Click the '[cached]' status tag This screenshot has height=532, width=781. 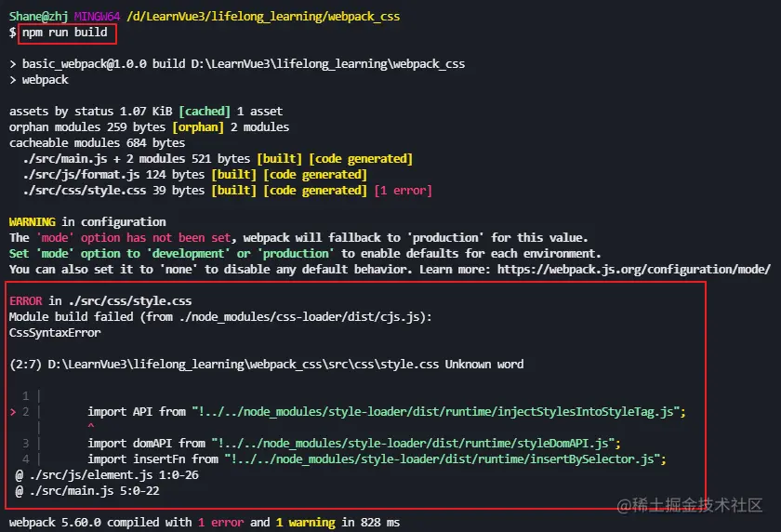pyautogui.click(x=205, y=111)
